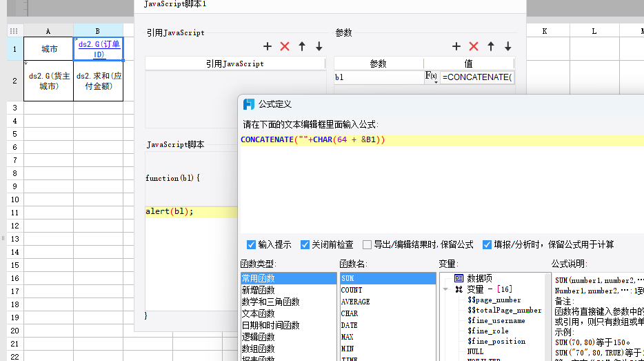Choose the COUNT function name
Viewport: 644px width, 361px height.
pyautogui.click(x=388, y=291)
